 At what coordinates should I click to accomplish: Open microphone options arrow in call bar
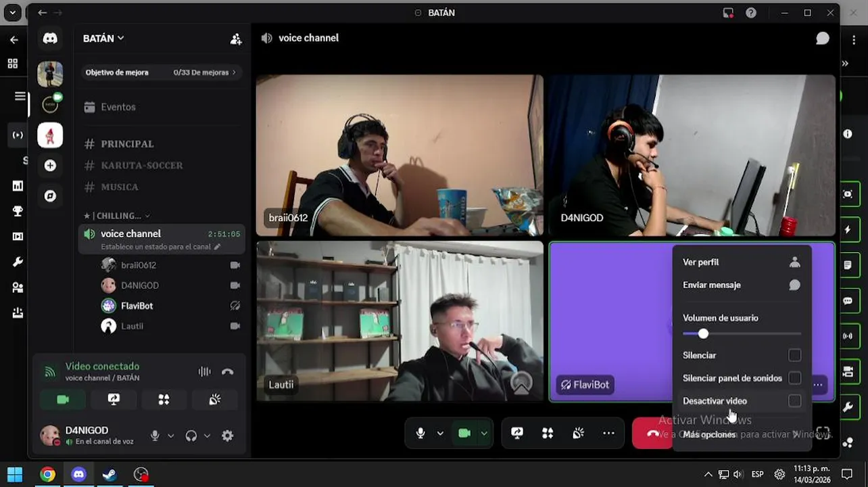(x=440, y=433)
